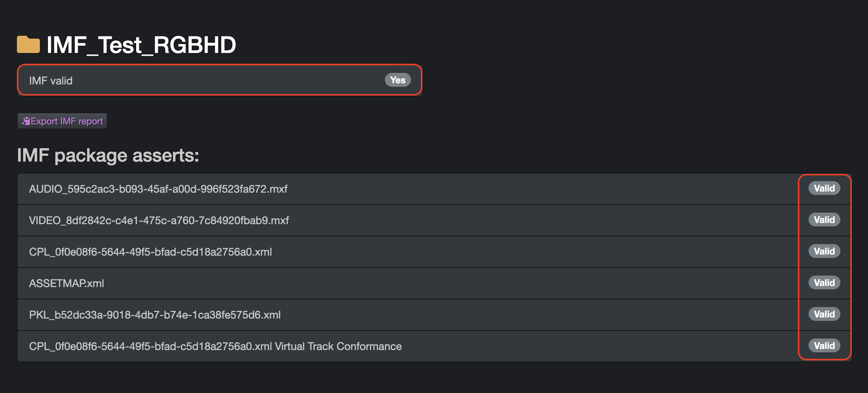Click the Valid badge for the PKL xml file
Image resolution: width=868 pixels, height=393 pixels.
pos(824,314)
